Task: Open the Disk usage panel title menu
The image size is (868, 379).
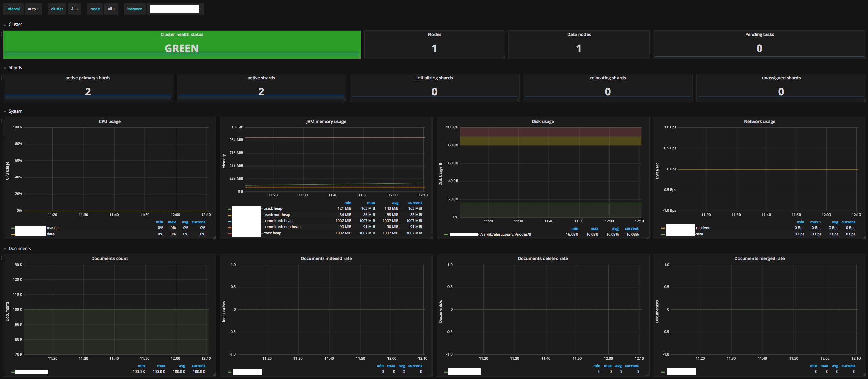Action: click(x=543, y=122)
